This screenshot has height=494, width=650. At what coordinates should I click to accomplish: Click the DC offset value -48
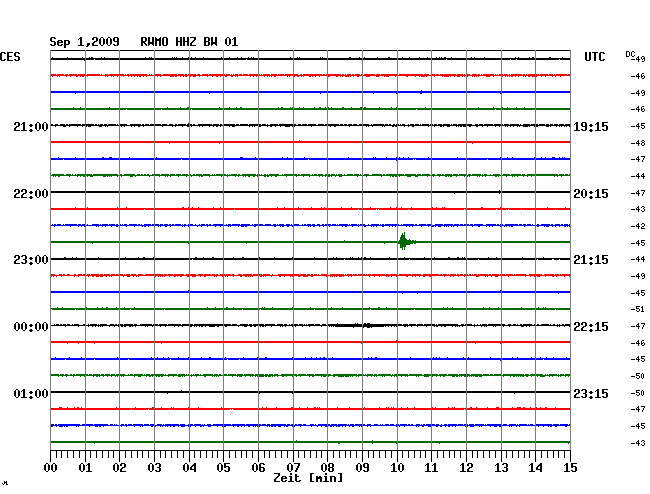coord(638,143)
